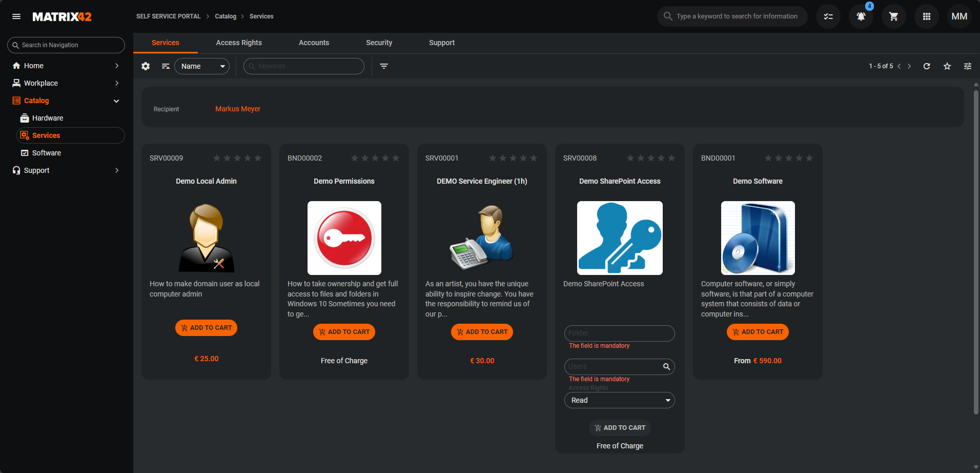Open the Name sort dropdown
Screen dimensions: 980x473
tap(202, 66)
